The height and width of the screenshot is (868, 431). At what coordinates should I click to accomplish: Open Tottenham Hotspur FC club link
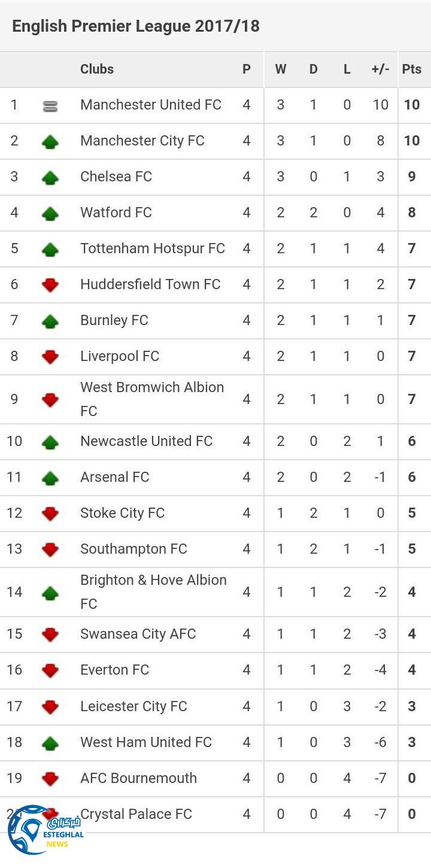(x=153, y=248)
